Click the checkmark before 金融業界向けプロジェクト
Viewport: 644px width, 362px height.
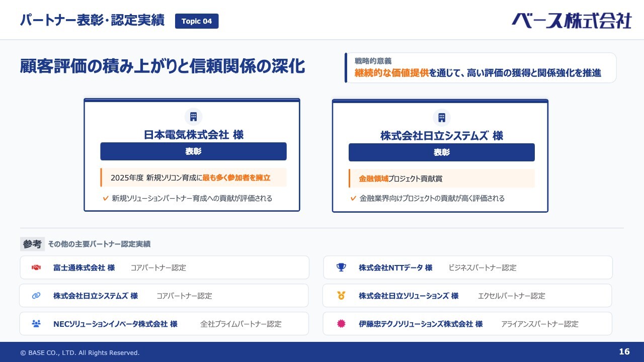(x=354, y=198)
